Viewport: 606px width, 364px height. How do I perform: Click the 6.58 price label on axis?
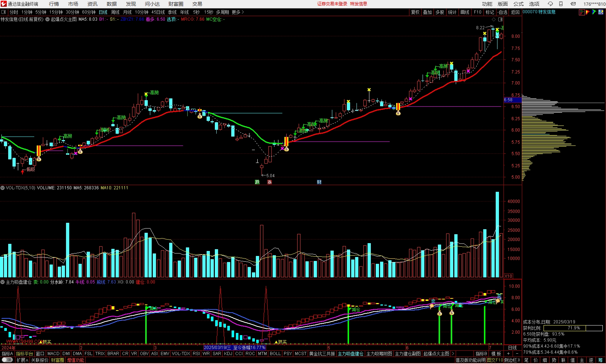click(512, 100)
